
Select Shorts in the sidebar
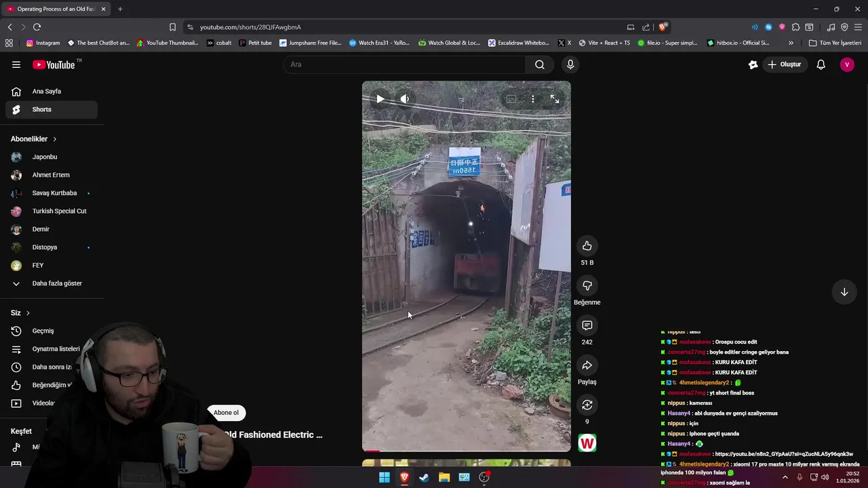tap(52, 109)
